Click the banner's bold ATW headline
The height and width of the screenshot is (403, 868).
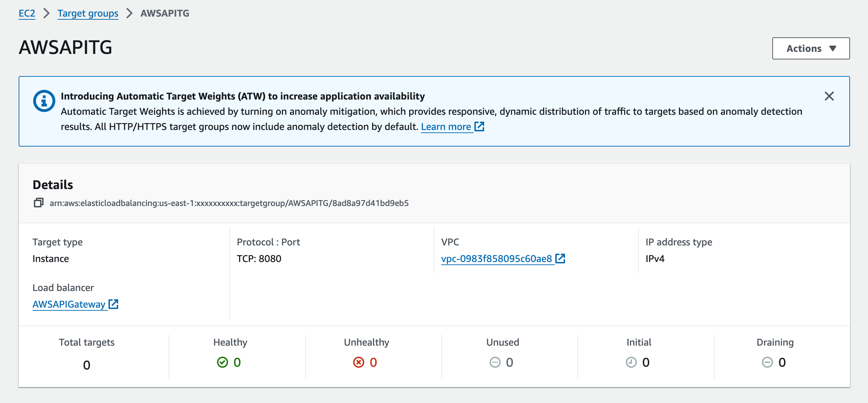point(243,96)
